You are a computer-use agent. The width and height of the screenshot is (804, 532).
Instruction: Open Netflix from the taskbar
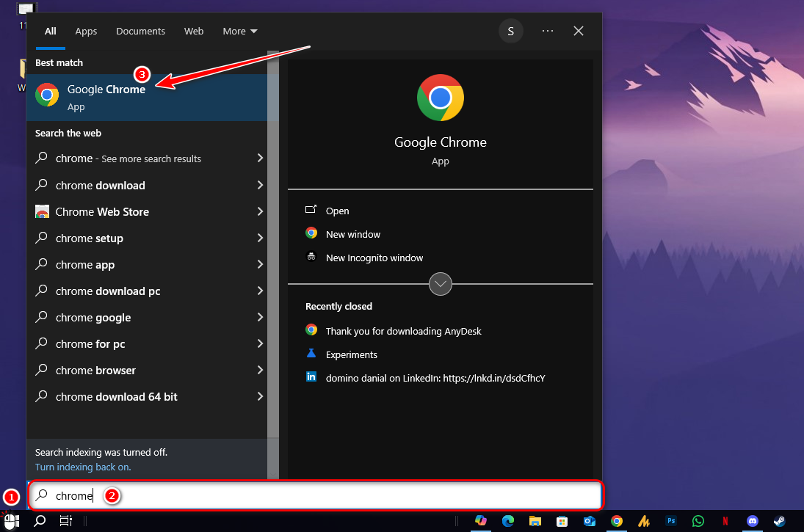[x=725, y=520]
